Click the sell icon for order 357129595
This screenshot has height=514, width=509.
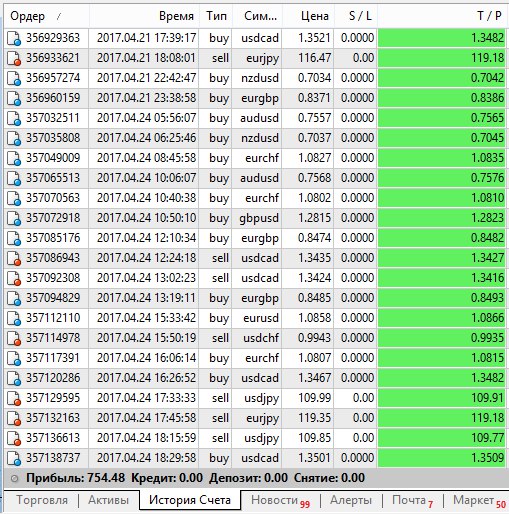coord(14,398)
